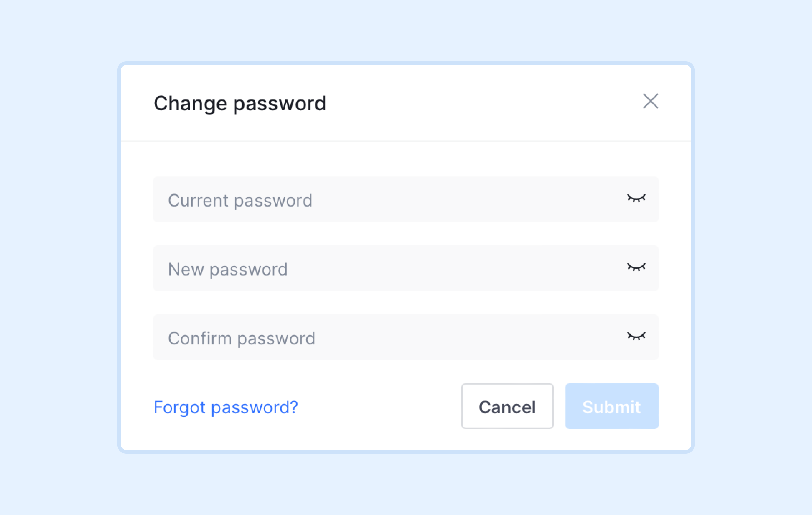Open the Forgot password? link
Viewport: 812px width, 515px height.
[x=225, y=407]
